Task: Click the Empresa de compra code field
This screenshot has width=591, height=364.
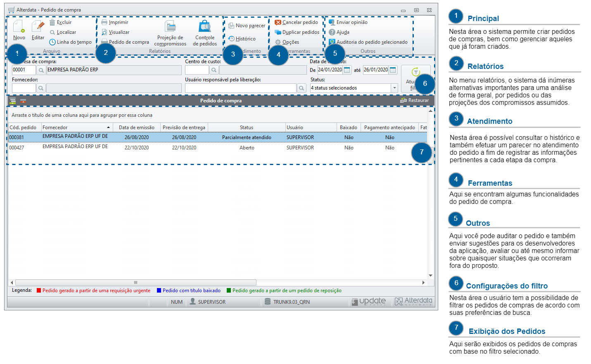Action: pos(24,70)
